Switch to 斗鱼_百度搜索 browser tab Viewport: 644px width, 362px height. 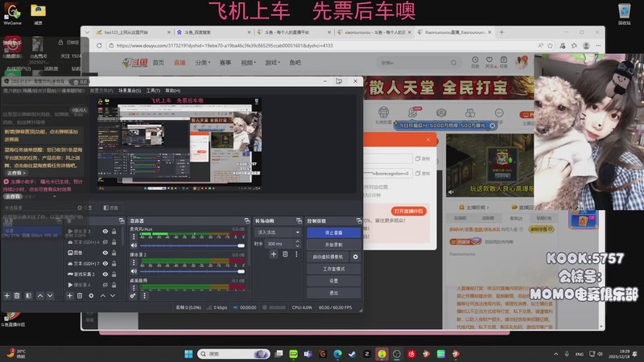[213, 32]
